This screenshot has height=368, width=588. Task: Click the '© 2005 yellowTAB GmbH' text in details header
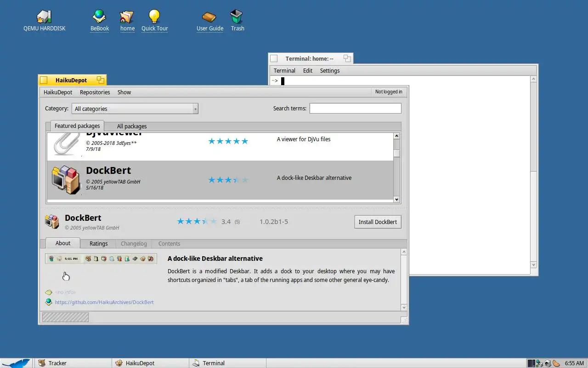pyautogui.click(x=92, y=228)
